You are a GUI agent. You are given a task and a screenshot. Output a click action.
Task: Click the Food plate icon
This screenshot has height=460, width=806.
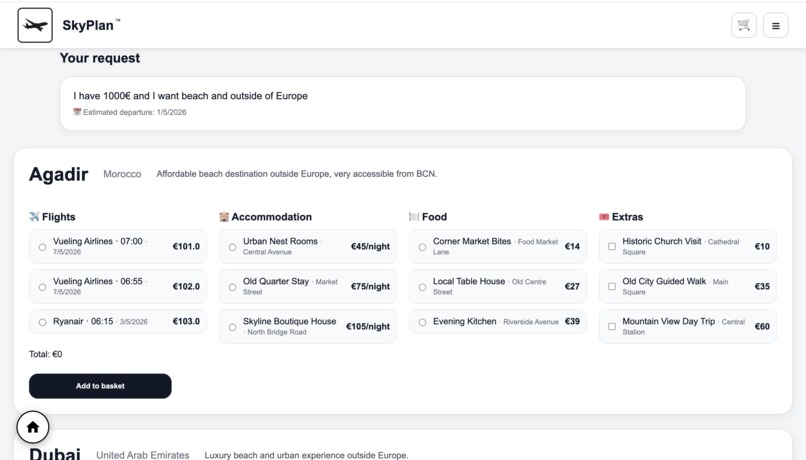(x=414, y=217)
